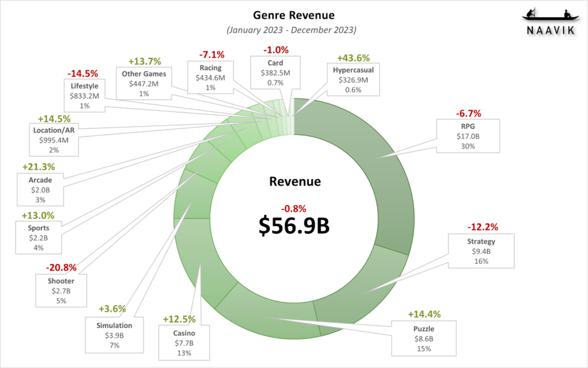
Task: Select the Strategy $9.4B label box
Action: [481, 251]
